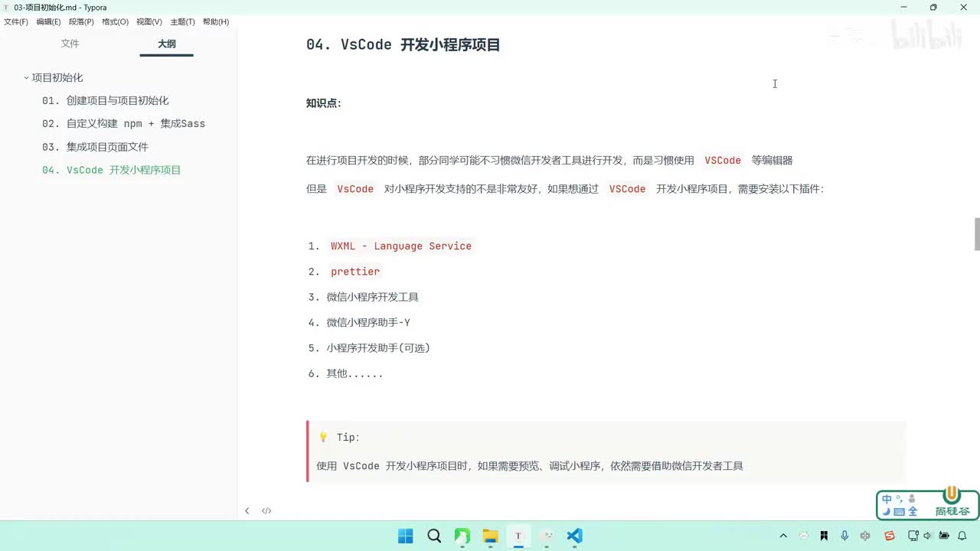Switch to Typora taskbar icon
980x551 pixels.
point(518,536)
